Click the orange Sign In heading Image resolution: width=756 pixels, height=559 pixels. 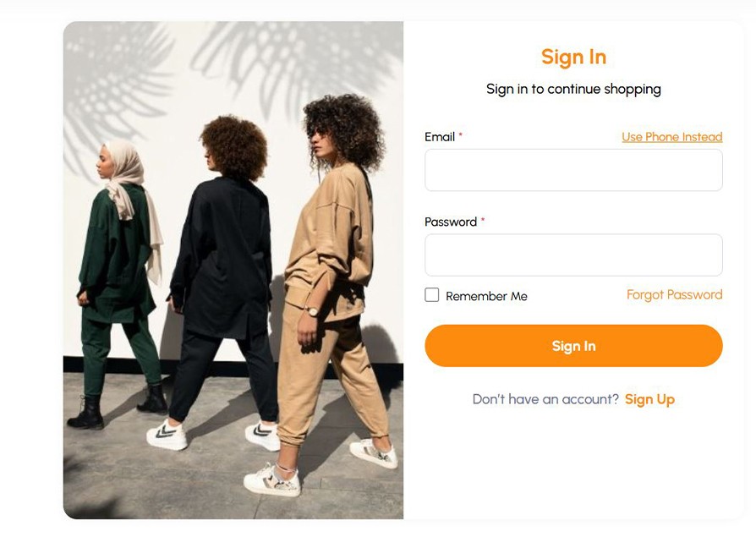click(x=573, y=57)
